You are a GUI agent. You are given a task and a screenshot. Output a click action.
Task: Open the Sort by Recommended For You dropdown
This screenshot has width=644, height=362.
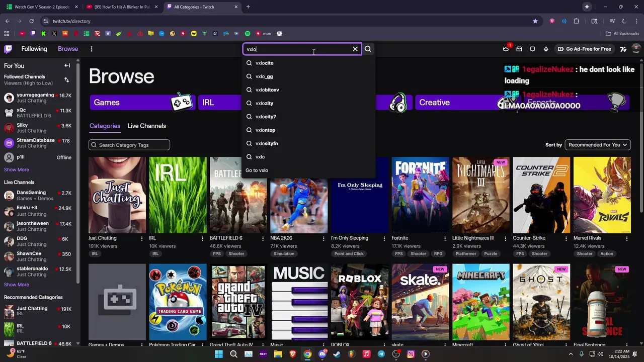[598, 145]
